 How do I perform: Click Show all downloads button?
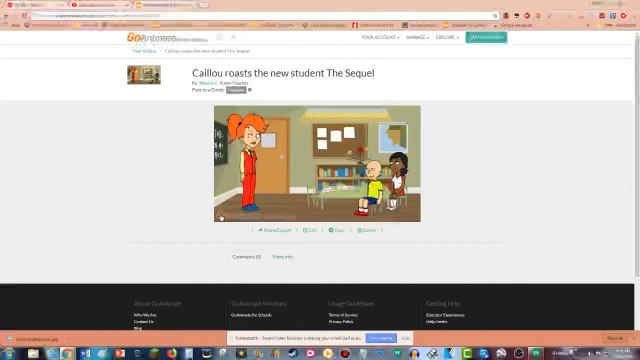point(615,338)
